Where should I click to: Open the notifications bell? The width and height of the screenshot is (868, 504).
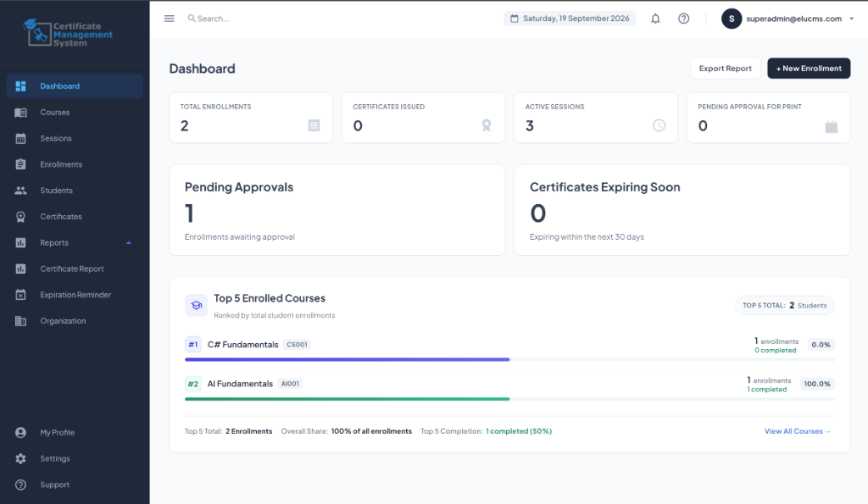(655, 19)
